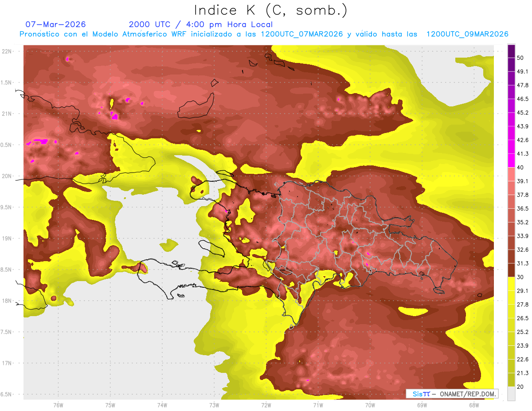Screen dimensions: 532x411
Task: Click the bottom '20' color scale value
Action: [520, 387]
